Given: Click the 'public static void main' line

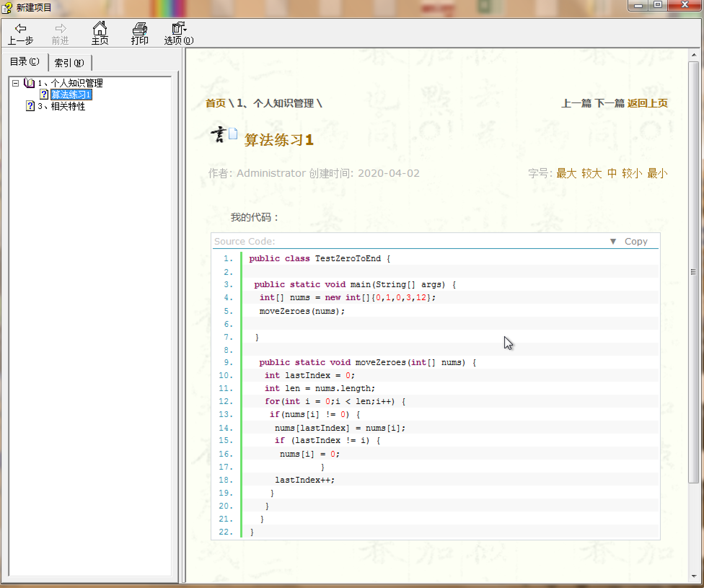Looking at the screenshot, I should pos(355,285).
